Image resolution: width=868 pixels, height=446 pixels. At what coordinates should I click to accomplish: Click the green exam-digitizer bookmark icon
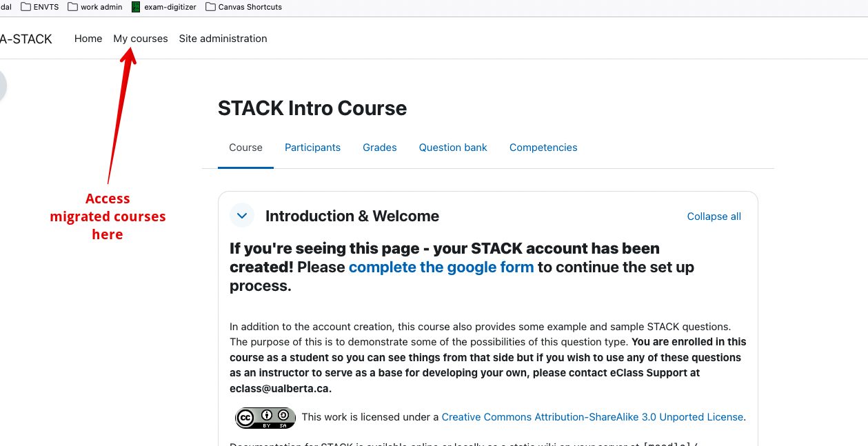click(136, 7)
